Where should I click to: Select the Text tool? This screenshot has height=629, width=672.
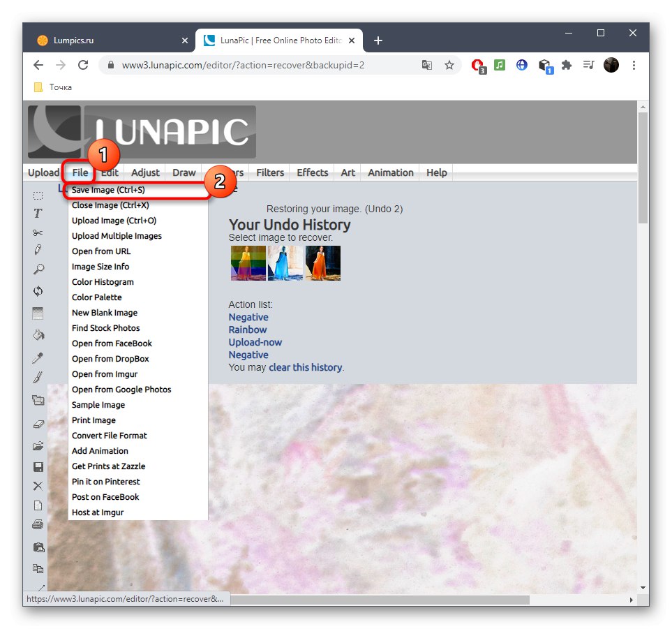38,213
